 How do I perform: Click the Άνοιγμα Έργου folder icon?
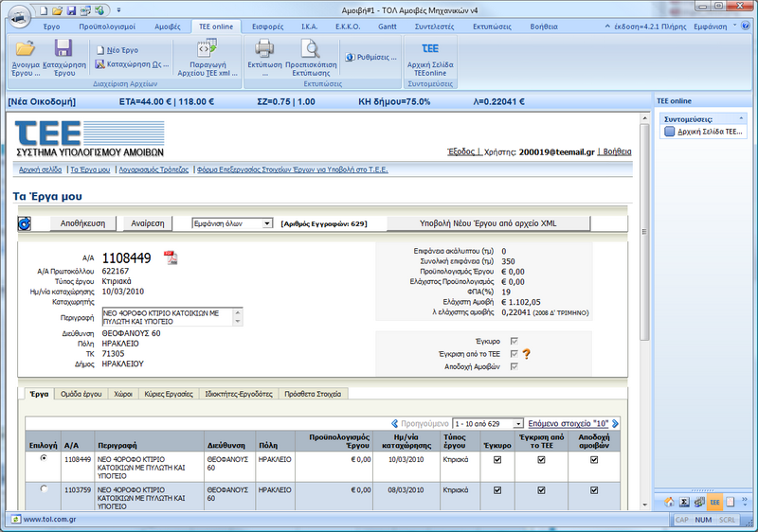[26, 49]
